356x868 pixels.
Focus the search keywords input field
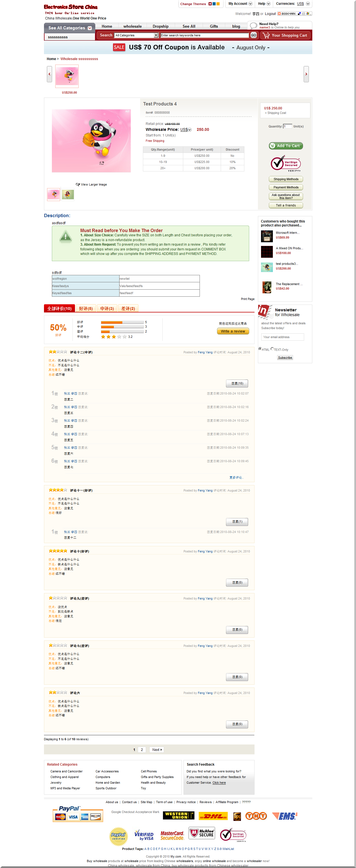[x=204, y=35]
